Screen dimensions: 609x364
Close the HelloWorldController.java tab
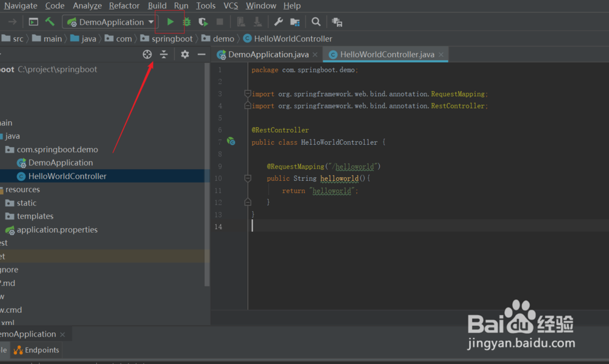tap(441, 55)
